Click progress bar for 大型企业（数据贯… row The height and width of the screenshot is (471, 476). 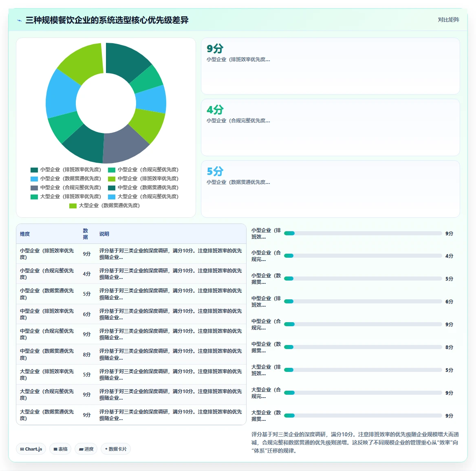click(363, 416)
